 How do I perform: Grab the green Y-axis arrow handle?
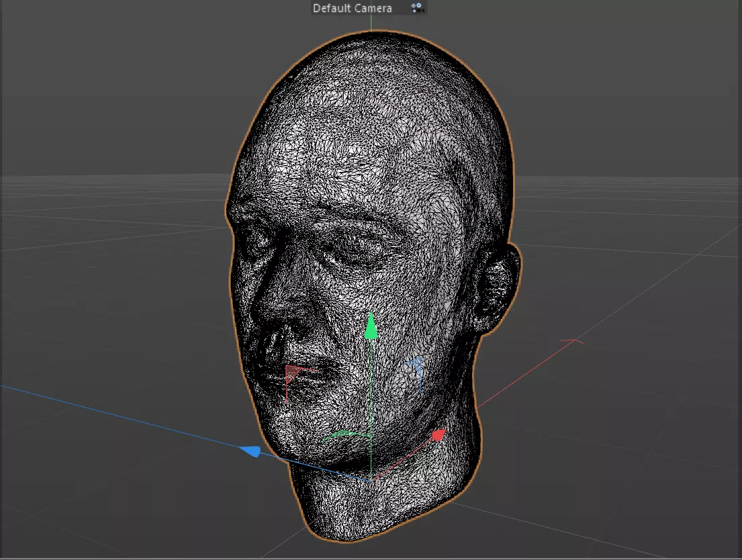(x=371, y=326)
